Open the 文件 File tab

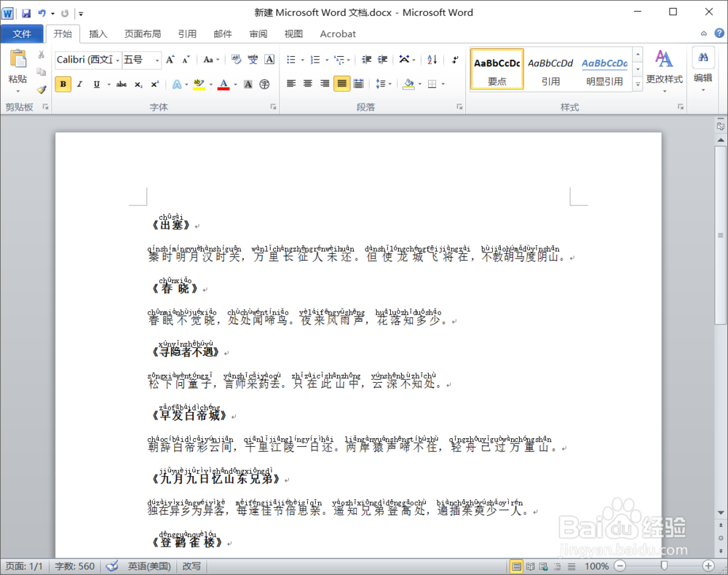point(22,34)
